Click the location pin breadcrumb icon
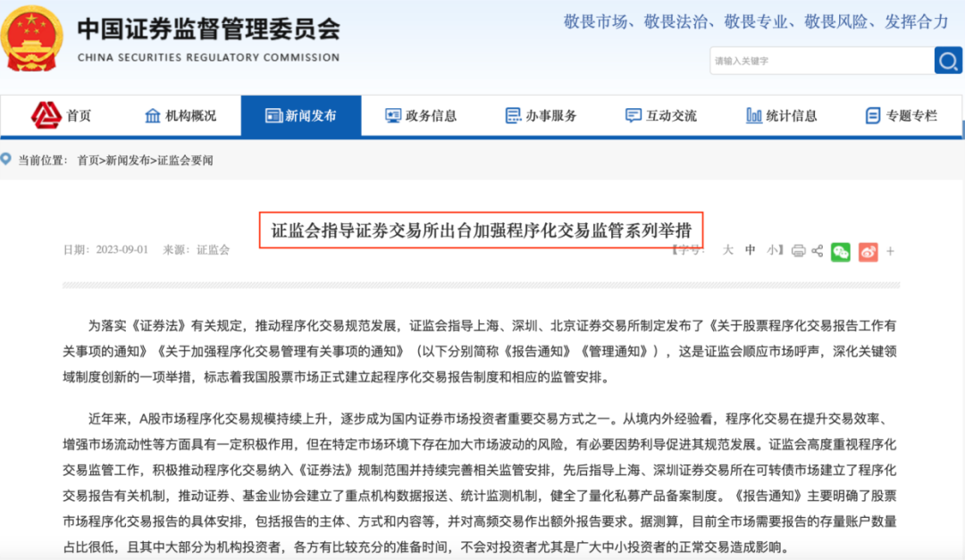This screenshot has width=965, height=560. click(x=5, y=159)
